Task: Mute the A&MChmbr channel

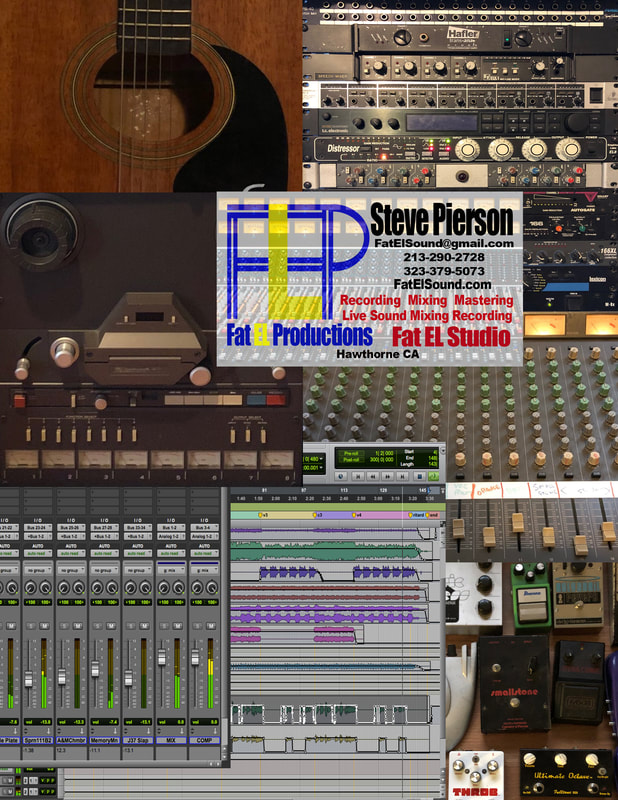Action: [x=78, y=626]
